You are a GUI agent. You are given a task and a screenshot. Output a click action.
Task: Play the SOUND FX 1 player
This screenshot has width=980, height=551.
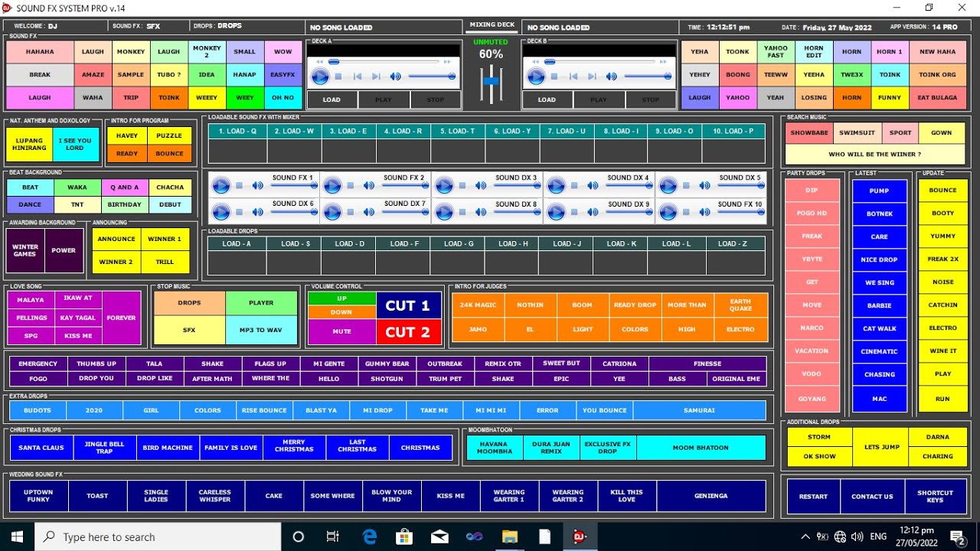[x=221, y=186]
